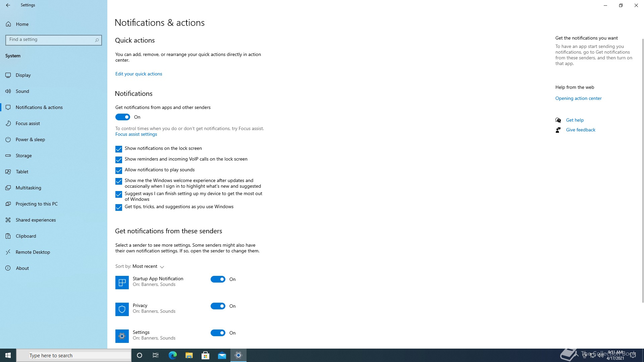Open the Mail app from the taskbar
This screenshot has height=362, width=644.
pos(222,355)
